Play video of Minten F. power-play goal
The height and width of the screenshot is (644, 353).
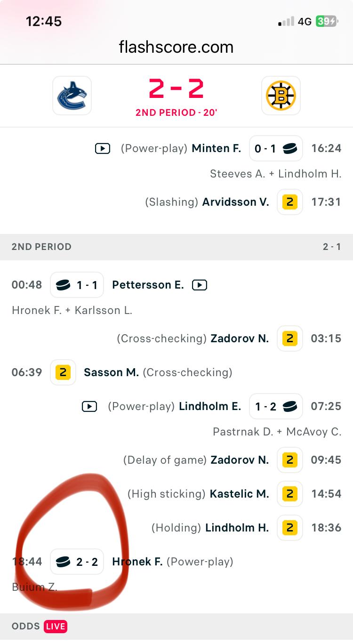point(103,149)
